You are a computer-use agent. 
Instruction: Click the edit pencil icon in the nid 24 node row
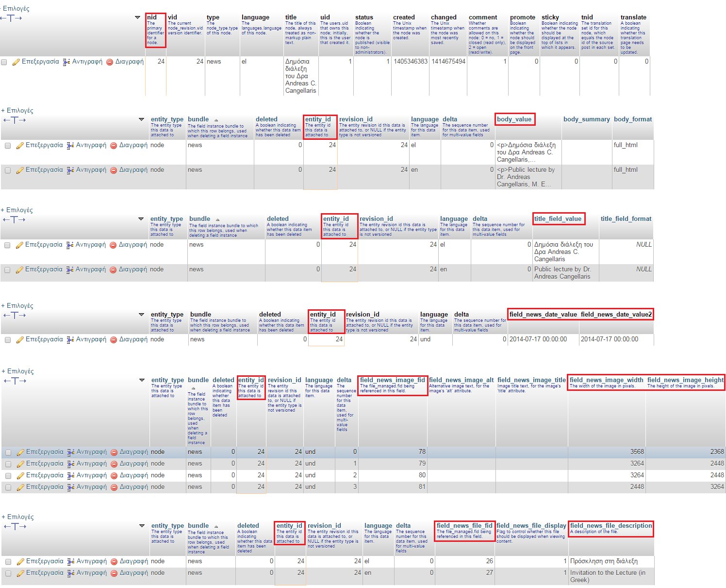[x=16, y=62]
